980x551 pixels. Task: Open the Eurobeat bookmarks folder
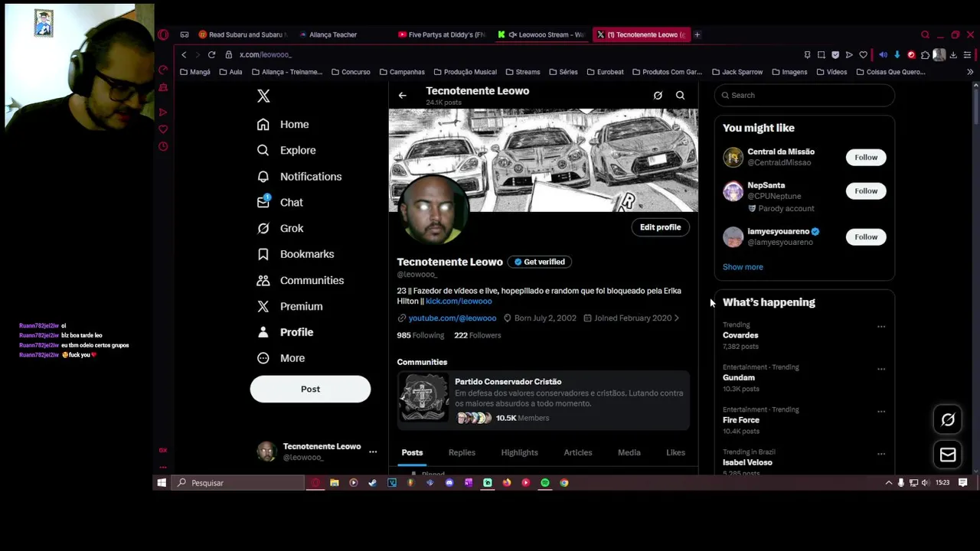pyautogui.click(x=605, y=72)
